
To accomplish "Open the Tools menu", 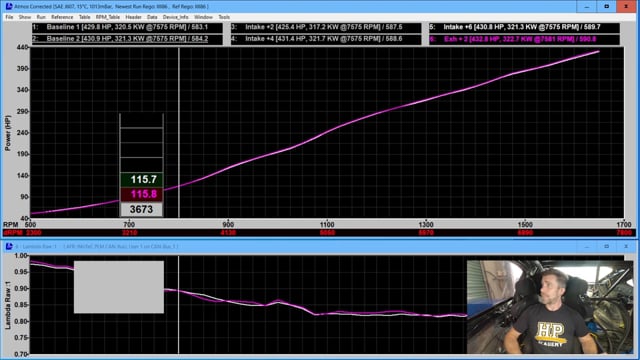I will tap(224, 17).
